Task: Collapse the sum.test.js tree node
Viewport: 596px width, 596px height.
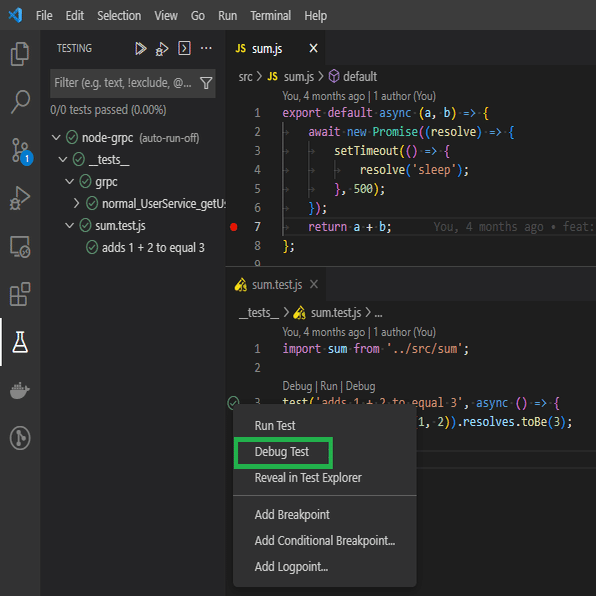Action: pyautogui.click(x=69, y=225)
